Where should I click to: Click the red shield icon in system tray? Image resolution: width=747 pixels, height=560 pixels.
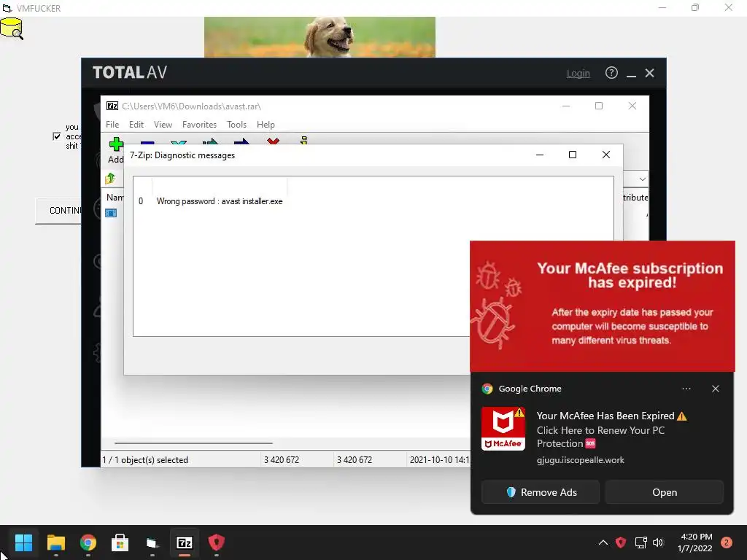(621, 542)
